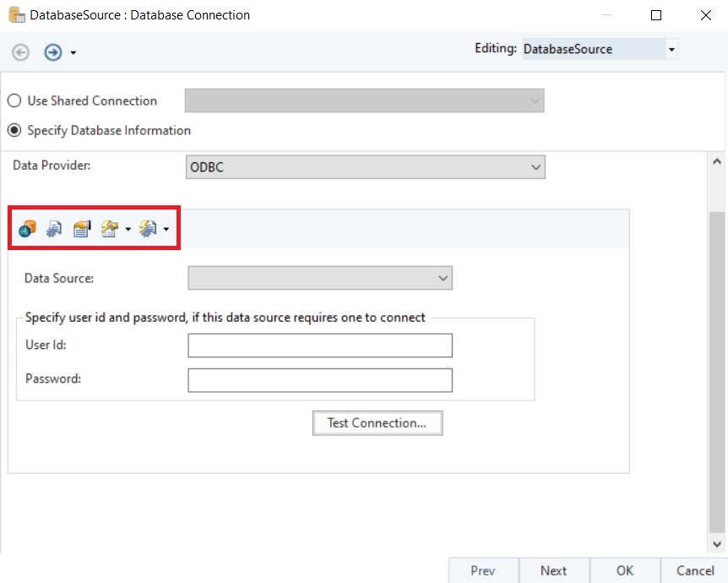
Task: Open the Data Provider ODBC dropdown
Action: 365,167
